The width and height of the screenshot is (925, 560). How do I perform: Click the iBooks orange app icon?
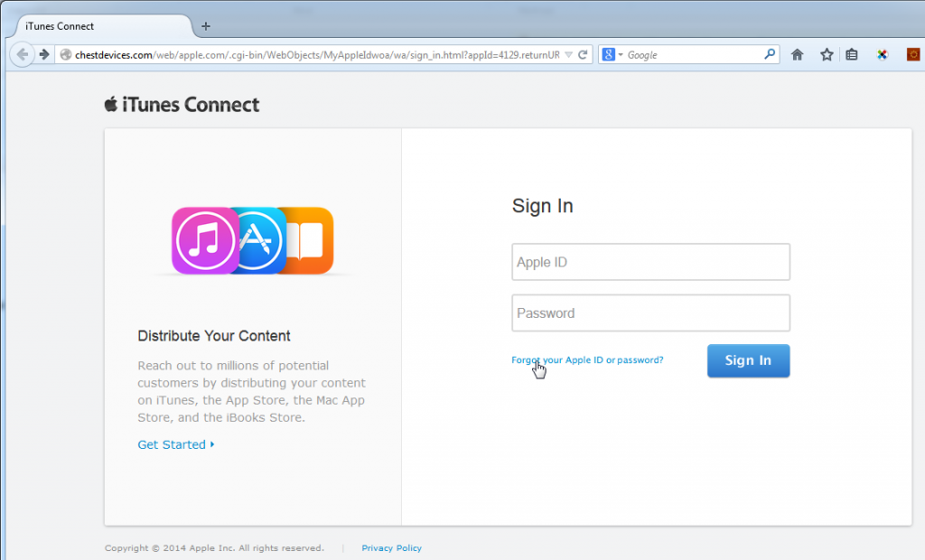click(x=309, y=241)
